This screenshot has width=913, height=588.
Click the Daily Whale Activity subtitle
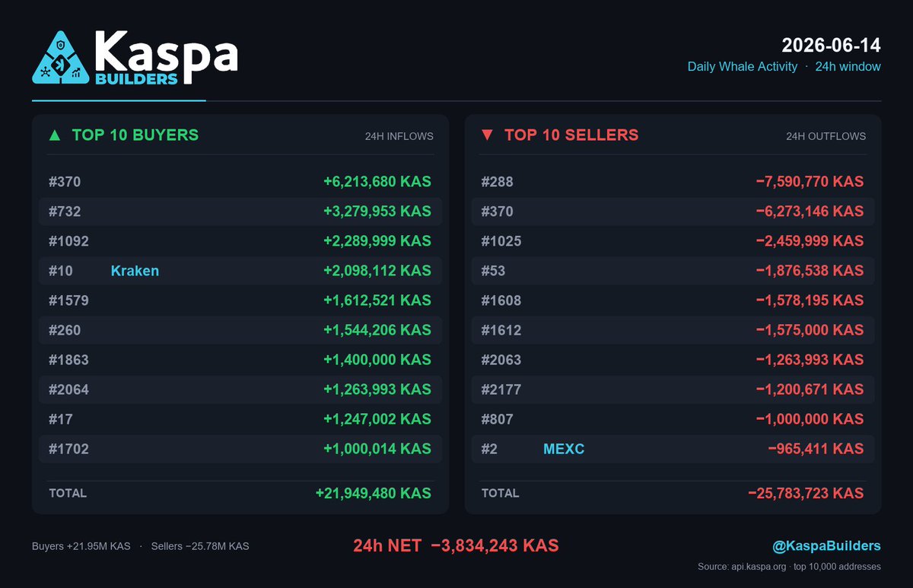pyautogui.click(x=743, y=67)
